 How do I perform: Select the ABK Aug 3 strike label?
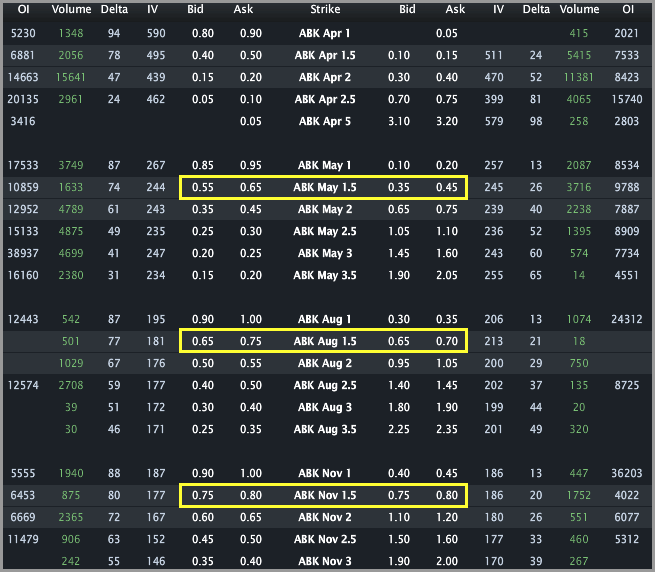coord(325,407)
